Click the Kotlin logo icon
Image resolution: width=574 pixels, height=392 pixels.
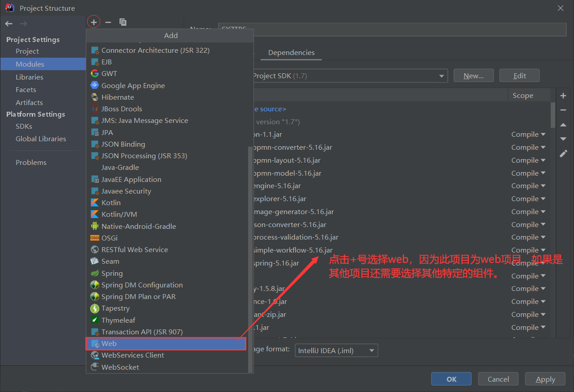(x=95, y=202)
